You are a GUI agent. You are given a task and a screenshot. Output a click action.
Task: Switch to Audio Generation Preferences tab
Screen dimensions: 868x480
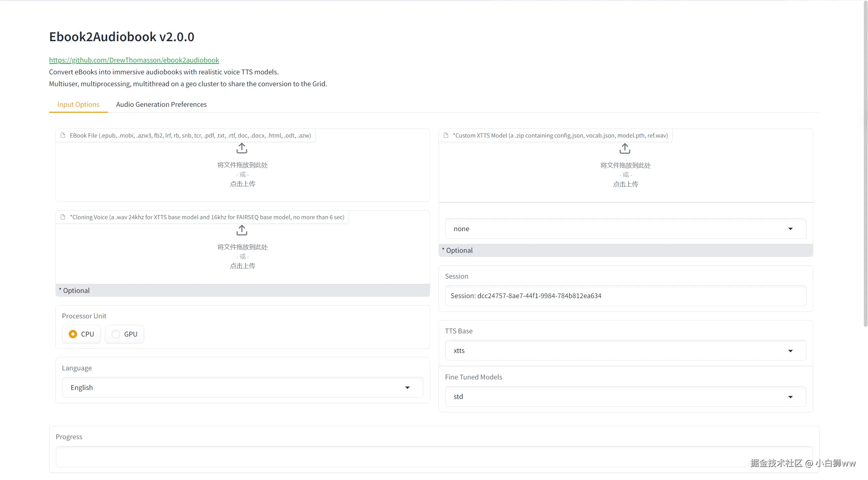[161, 104]
